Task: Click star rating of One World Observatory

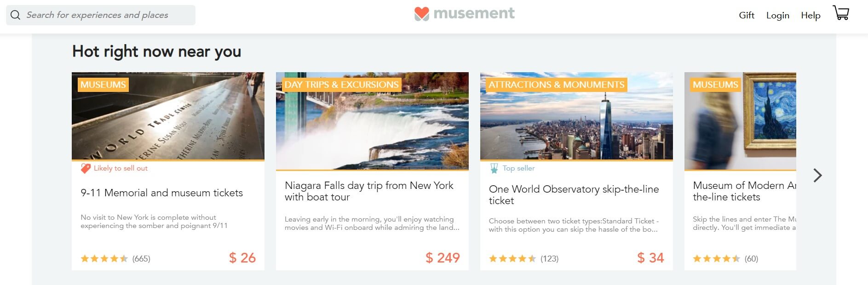Action: tap(512, 258)
